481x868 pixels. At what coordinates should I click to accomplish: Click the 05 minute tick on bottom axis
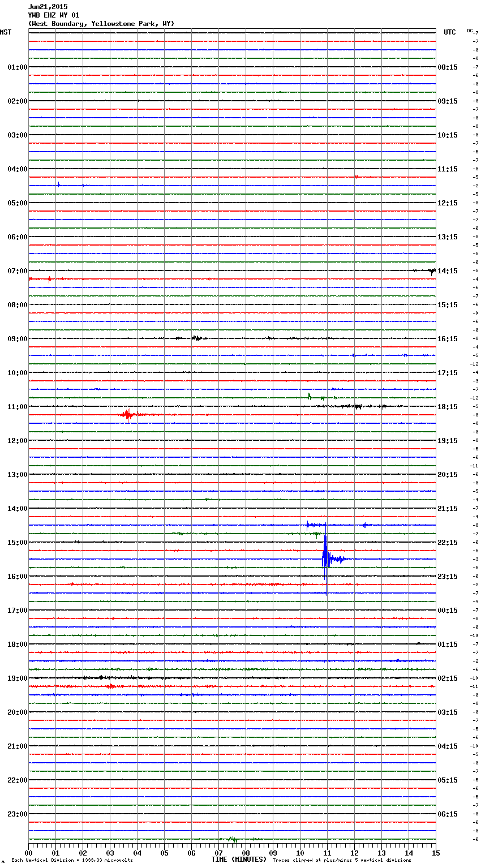pos(164,853)
